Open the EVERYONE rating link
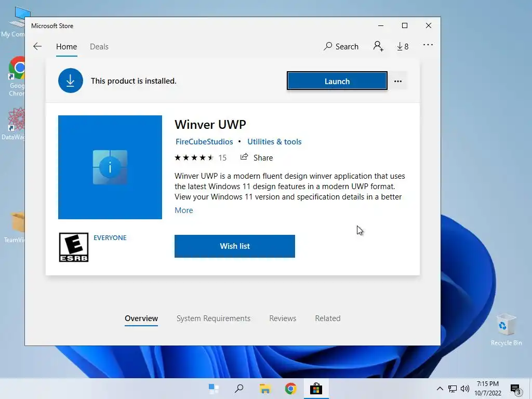This screenshot has height=399, width=532. 110,238
